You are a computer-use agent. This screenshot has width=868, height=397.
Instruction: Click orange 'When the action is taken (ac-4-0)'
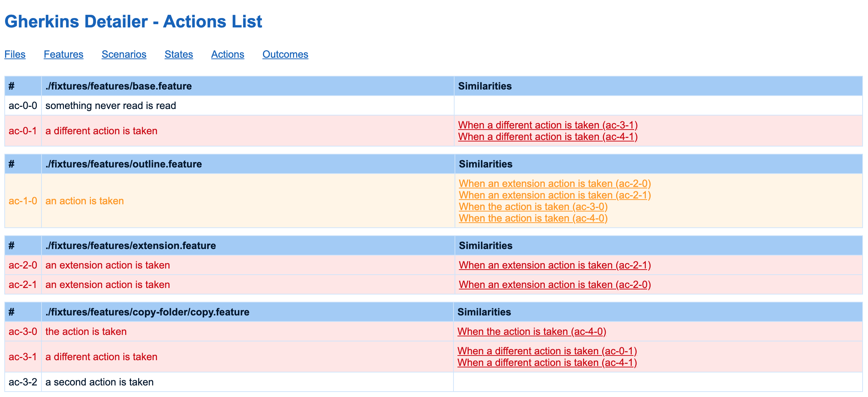coord(533,218)
